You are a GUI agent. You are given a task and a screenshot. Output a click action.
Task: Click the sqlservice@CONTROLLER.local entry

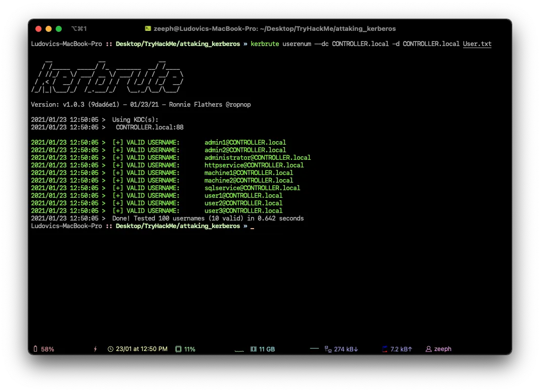pos(252,188)
